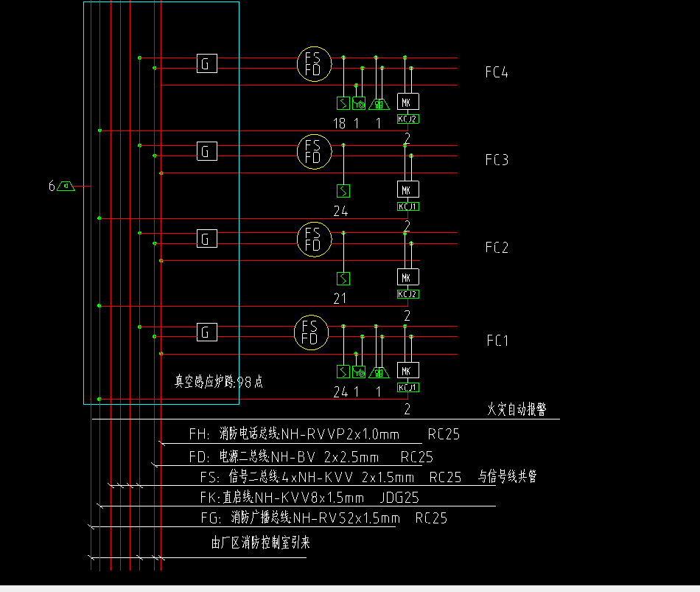The image size is (700, 592).
Task: Click the RC25 label on the FH line
Action: (444, 434)
